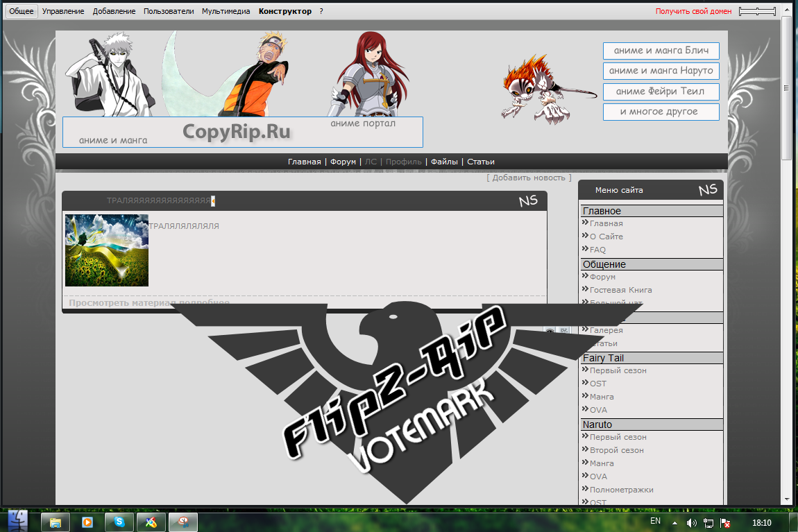Click the sunflower field news thumbnail
The width and height of the screenshot is (798, 532).
[107, 250]
